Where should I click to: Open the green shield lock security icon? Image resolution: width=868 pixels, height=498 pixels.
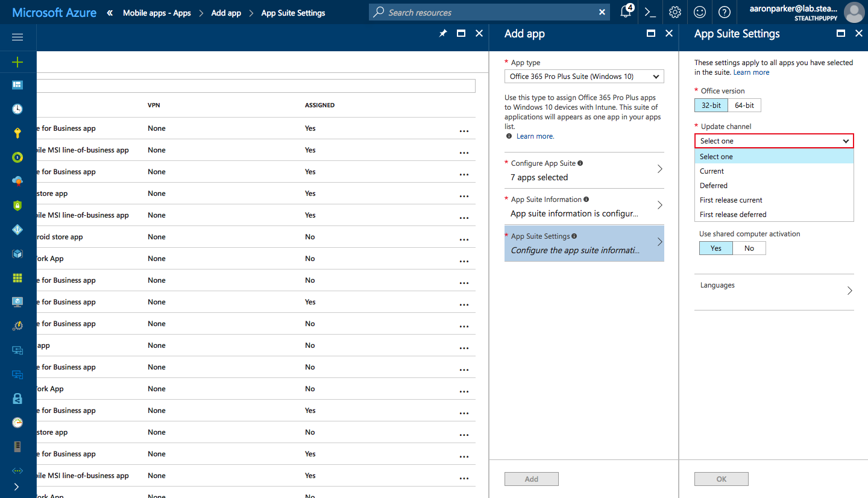coord(17,206)
